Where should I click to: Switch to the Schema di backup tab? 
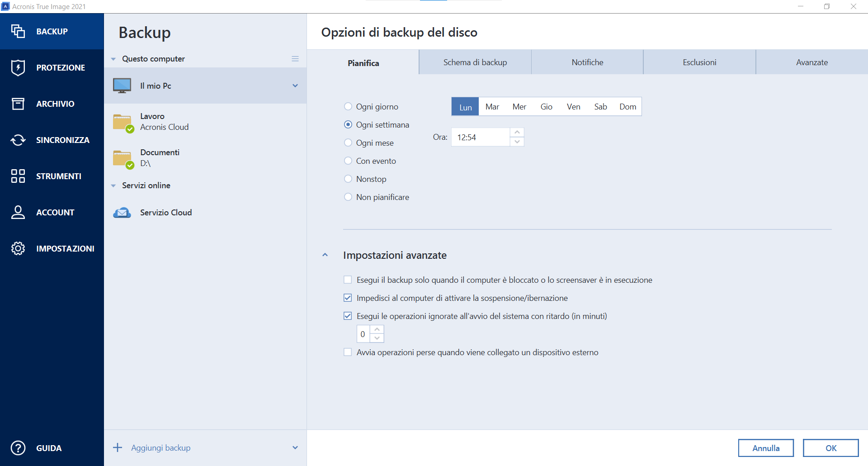(x=475, y=62)
